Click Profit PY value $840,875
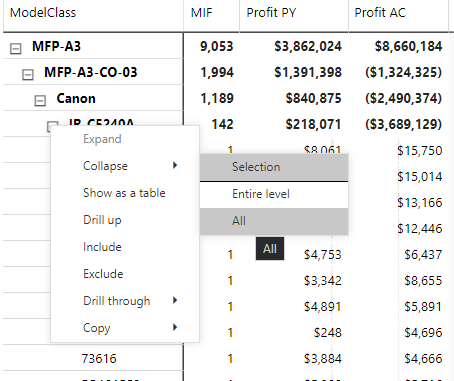 pyautogui.click(x=314, y=98)
